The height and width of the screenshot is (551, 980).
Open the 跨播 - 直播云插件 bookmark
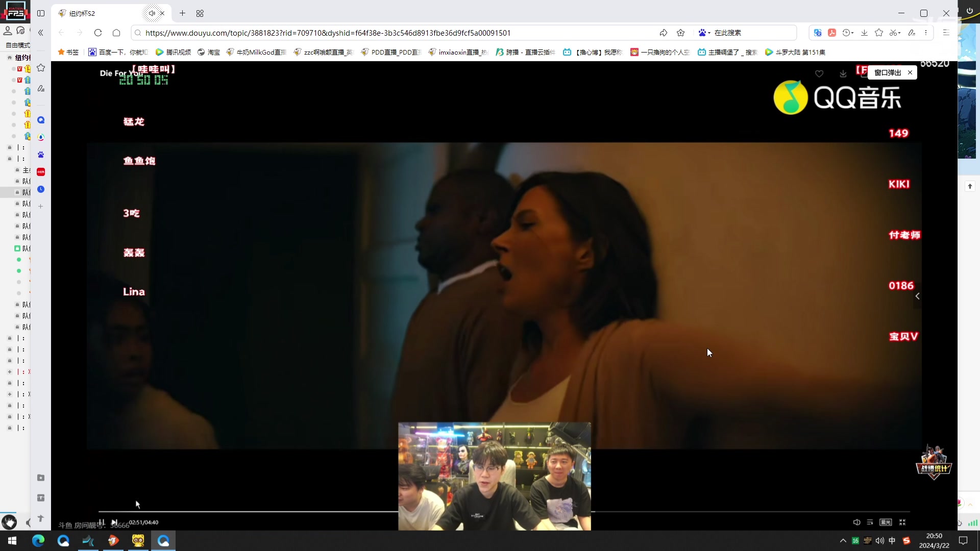tap(525, 52)
